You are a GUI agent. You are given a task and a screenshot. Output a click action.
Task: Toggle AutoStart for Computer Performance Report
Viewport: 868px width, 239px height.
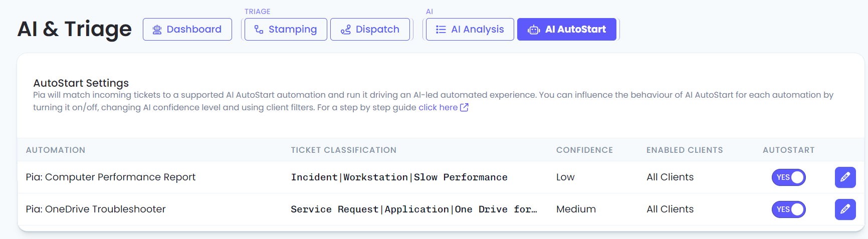coord(788,177)
